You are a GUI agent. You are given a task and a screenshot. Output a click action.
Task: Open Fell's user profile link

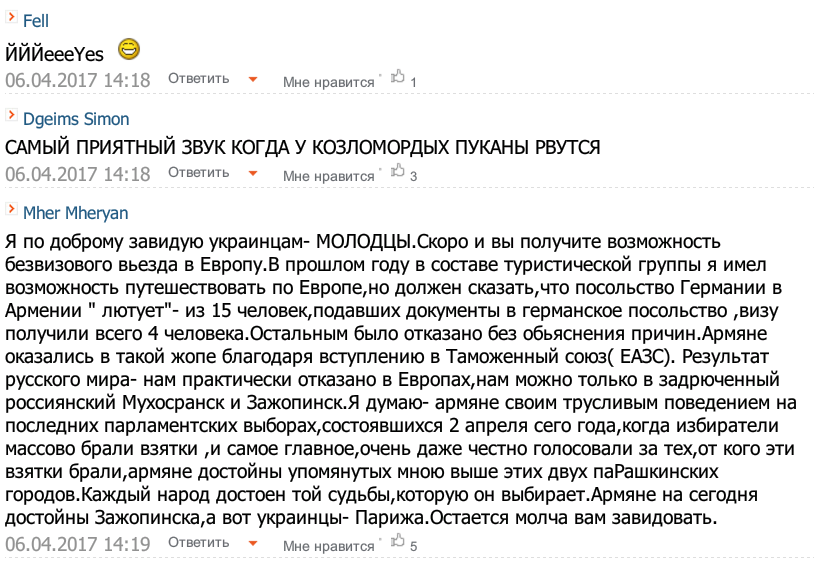(x=35, y=21)
